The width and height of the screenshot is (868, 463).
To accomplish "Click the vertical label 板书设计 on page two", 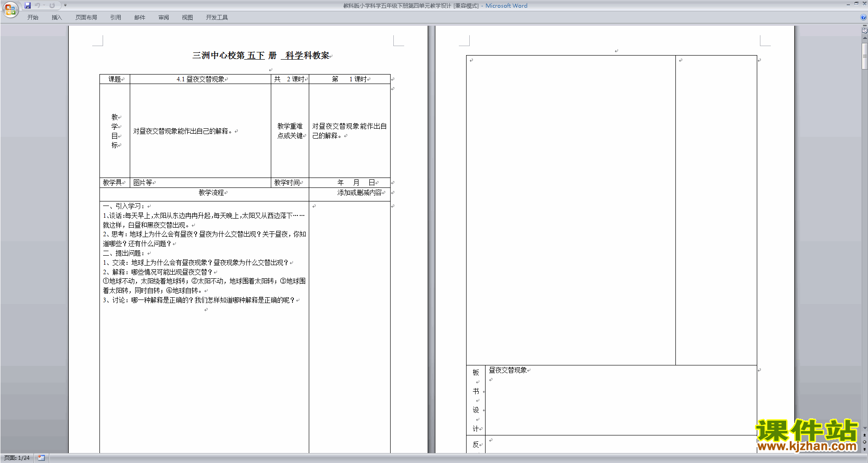I will (x=476, y=400).
